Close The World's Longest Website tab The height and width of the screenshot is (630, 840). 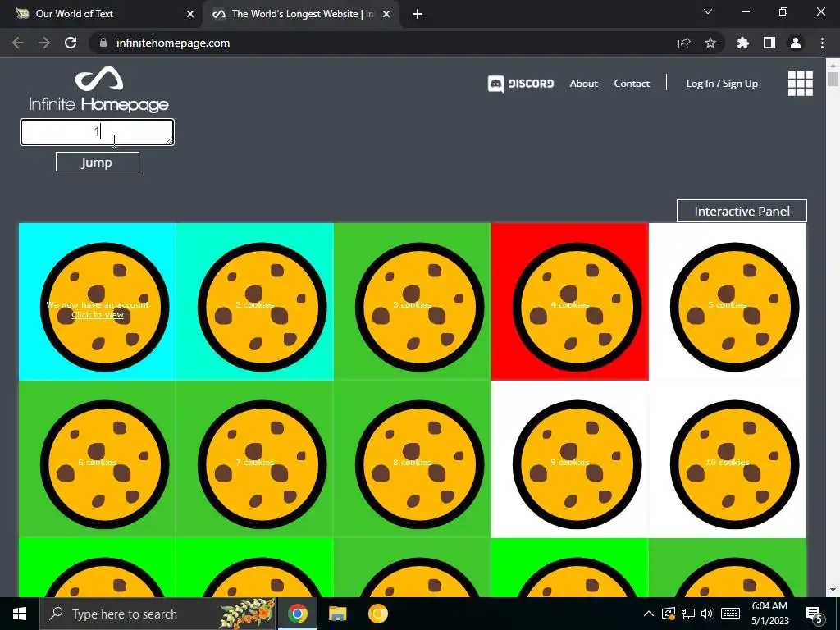point(386,14)
